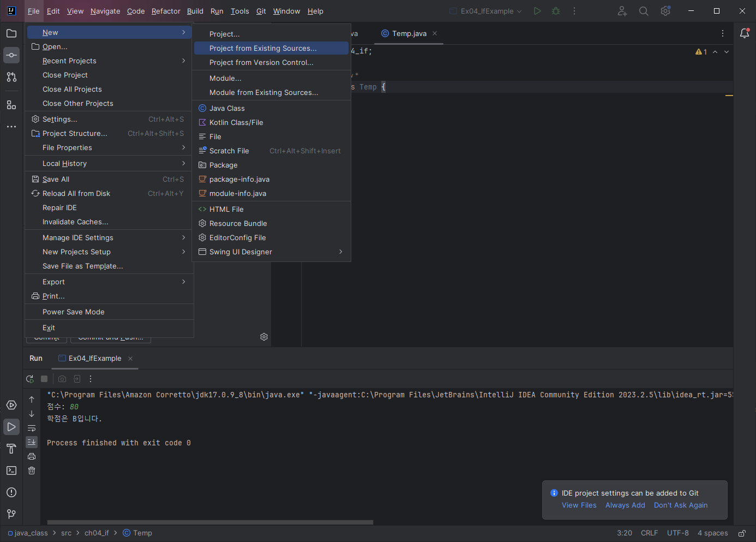
Task: Click Exit in File menu
Action: tap(109, 328)
